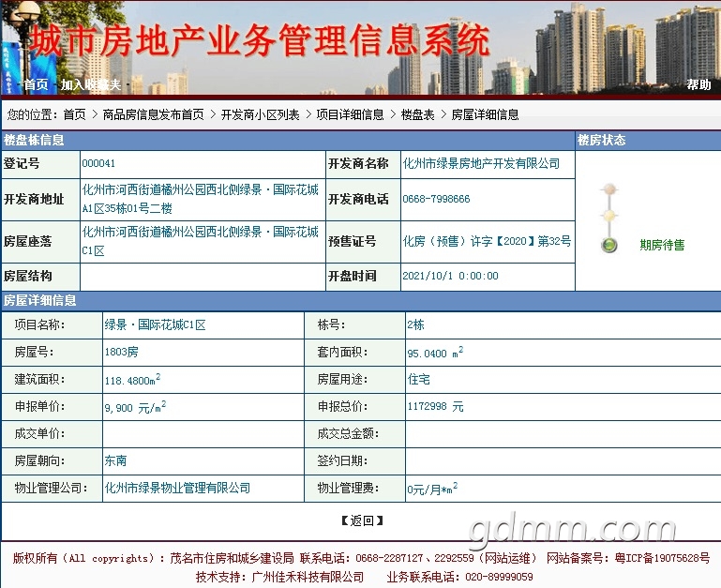
Task: Click 房屋详细信息 breadcrumb item
Action: click(485, 114)
